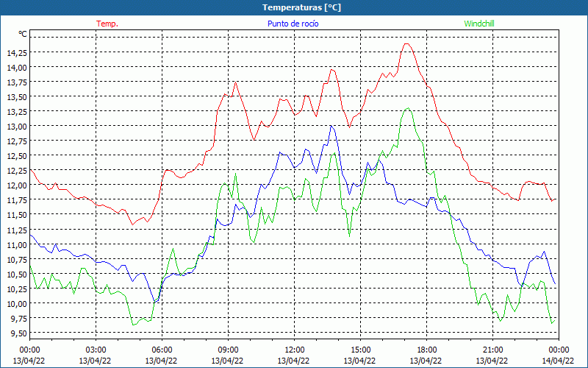Click the 09:00 time axis label

click(x=228, y=350)
